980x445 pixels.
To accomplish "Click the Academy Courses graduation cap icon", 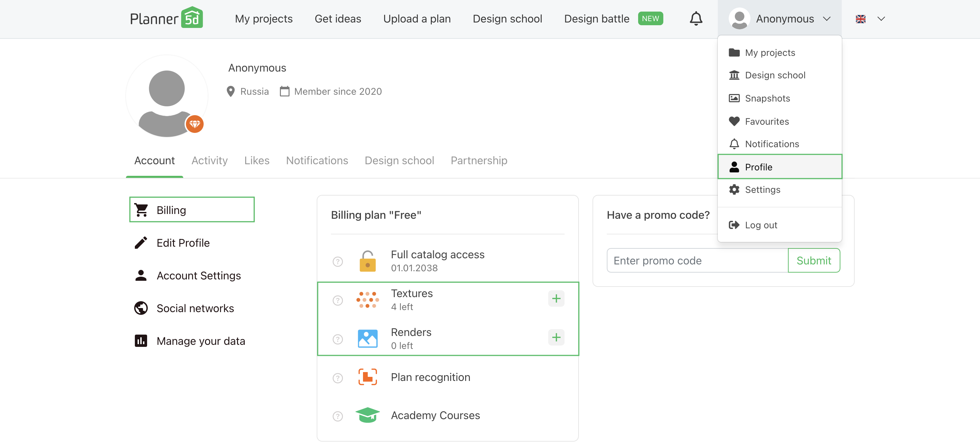I will [367, 415].
